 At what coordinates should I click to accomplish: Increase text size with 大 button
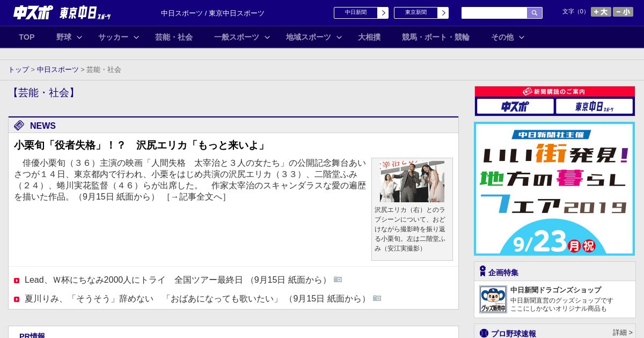601,12
